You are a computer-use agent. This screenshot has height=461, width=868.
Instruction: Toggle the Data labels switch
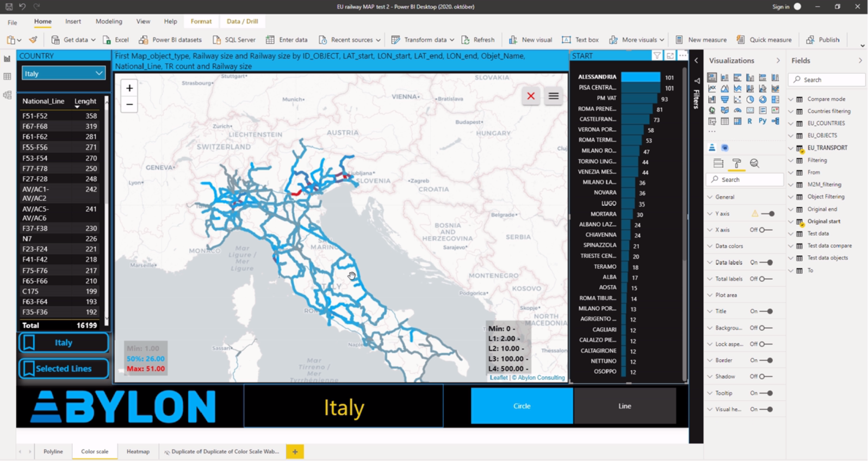(767, 262)
